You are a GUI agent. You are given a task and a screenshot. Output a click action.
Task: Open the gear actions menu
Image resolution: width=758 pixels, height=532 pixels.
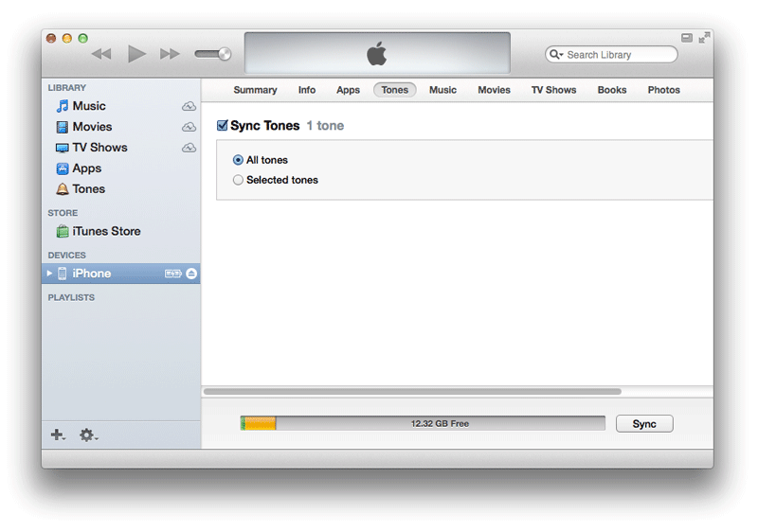[87, 434]
